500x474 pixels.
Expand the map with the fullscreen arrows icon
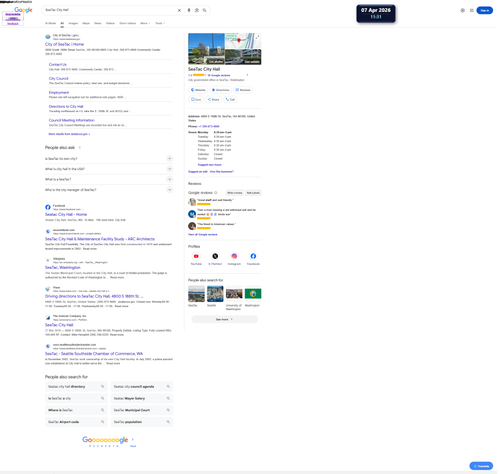(257, 37)
